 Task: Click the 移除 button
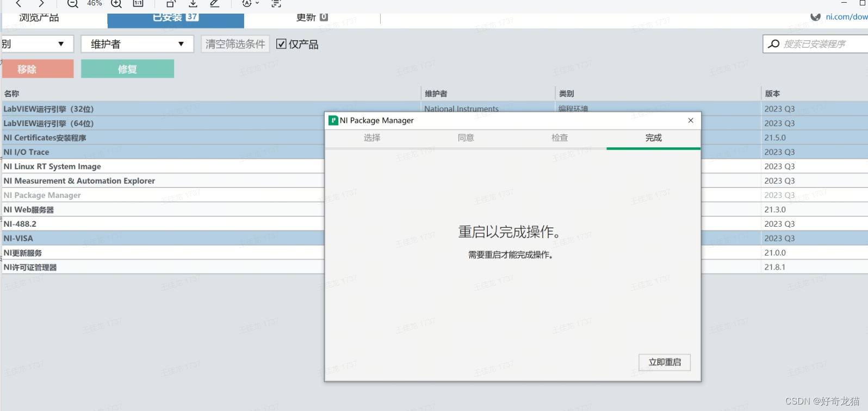click(x=38, y=69)
